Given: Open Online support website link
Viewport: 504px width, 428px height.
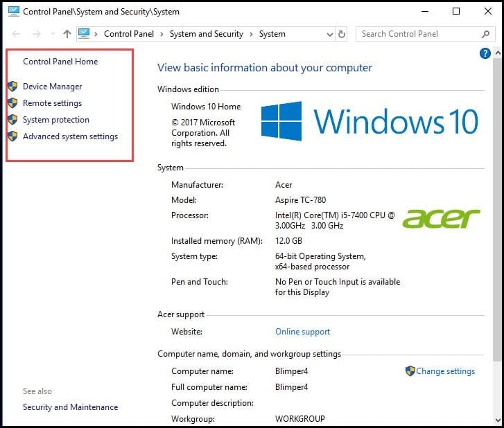Looking at the screenshot, I should coord(302,332).
